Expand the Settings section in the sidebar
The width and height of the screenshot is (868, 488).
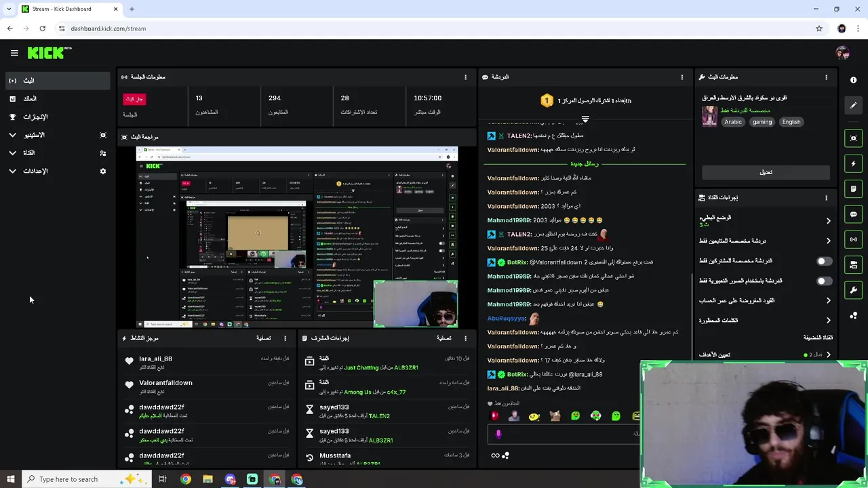click(58, 171)
